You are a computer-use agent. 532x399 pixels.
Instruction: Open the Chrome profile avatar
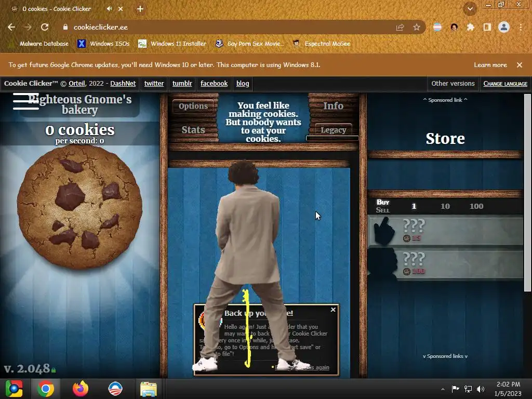click(504, 27)
